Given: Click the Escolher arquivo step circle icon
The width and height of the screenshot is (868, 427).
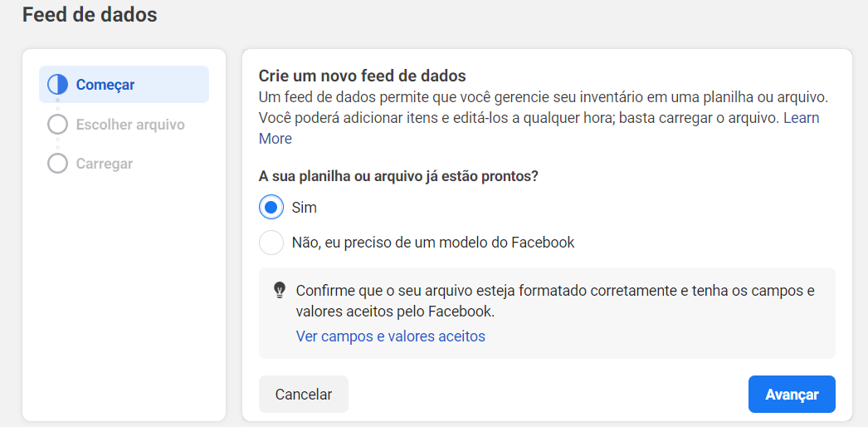Looking at the screenshot, I should coord(57,125).
